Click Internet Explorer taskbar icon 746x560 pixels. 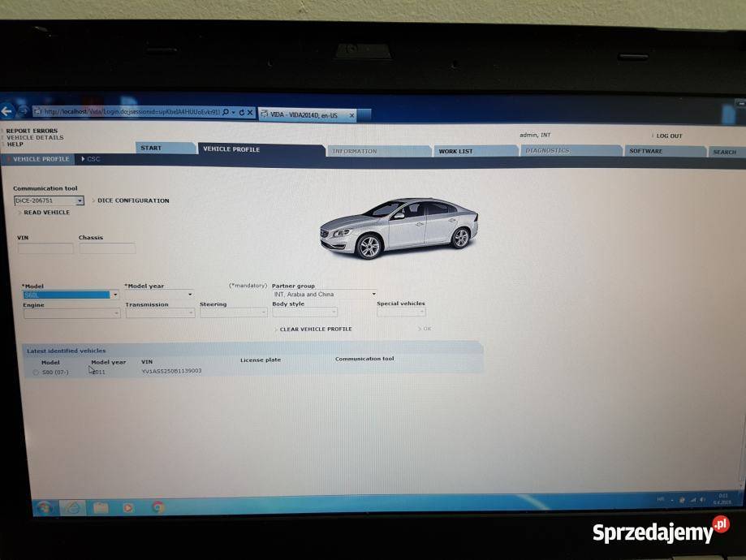[x=72, y=508]
